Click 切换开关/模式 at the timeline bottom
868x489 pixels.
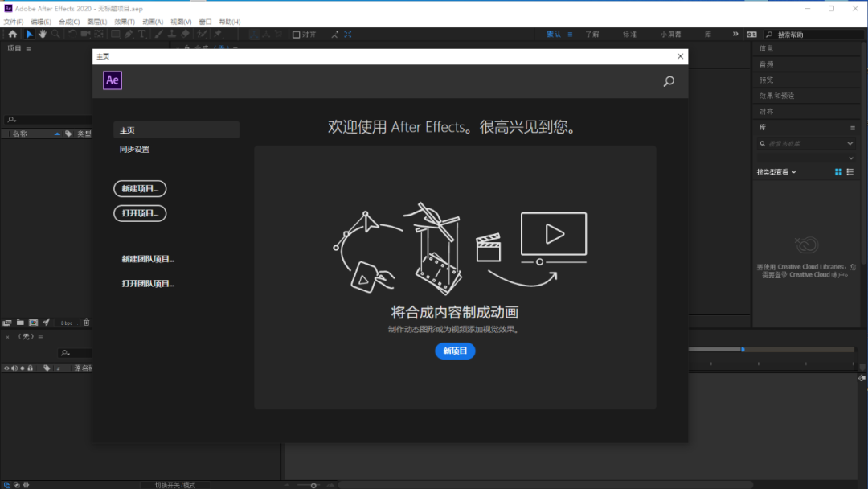click(175, 484)
